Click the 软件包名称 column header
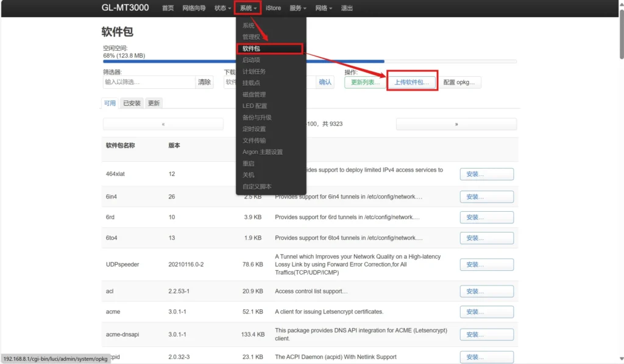Image resolution: width=624 pixels, height=364 pixels. pos(120,145)
